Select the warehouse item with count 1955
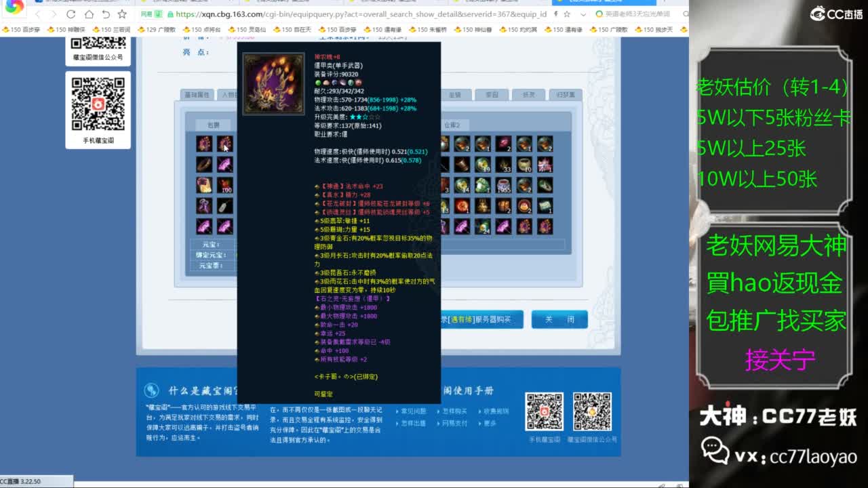868x488 pixels. pyautogui.click(x=503, y=185)
